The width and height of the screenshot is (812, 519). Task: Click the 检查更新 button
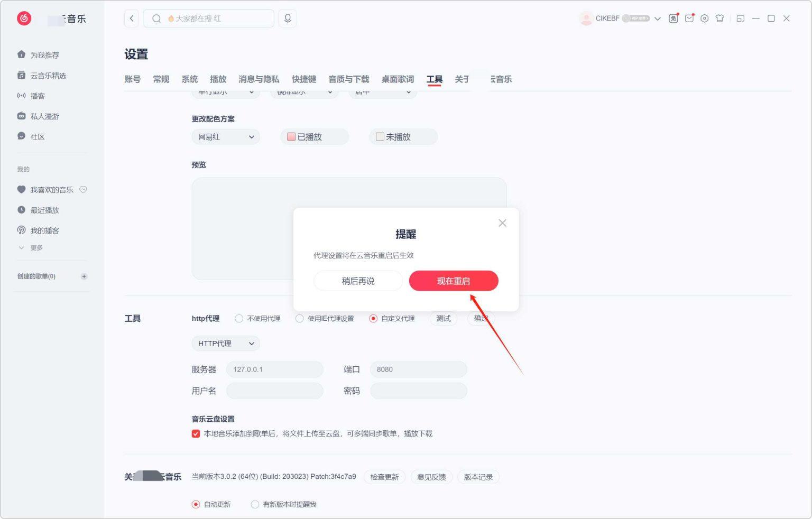click(x=385, y=477)
